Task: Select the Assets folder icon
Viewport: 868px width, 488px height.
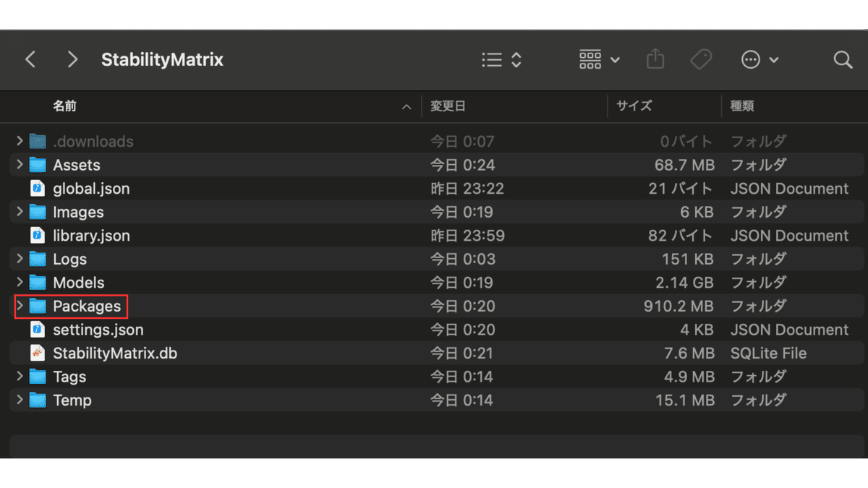Action: (38, 165)
